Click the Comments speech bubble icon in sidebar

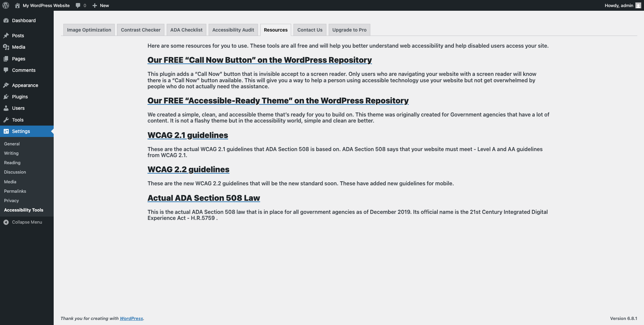[x=6, y=70]
